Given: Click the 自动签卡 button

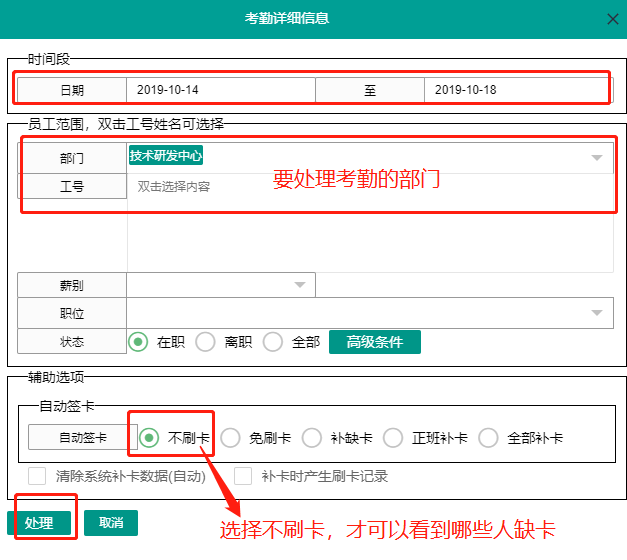Looking at the screenshot, I should pyautogui.click(x=82, y=438).
